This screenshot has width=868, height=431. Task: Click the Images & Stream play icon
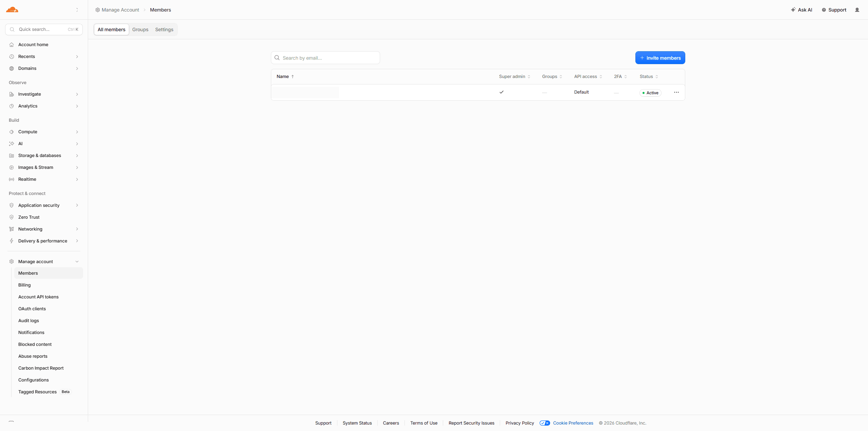[12, 168]
